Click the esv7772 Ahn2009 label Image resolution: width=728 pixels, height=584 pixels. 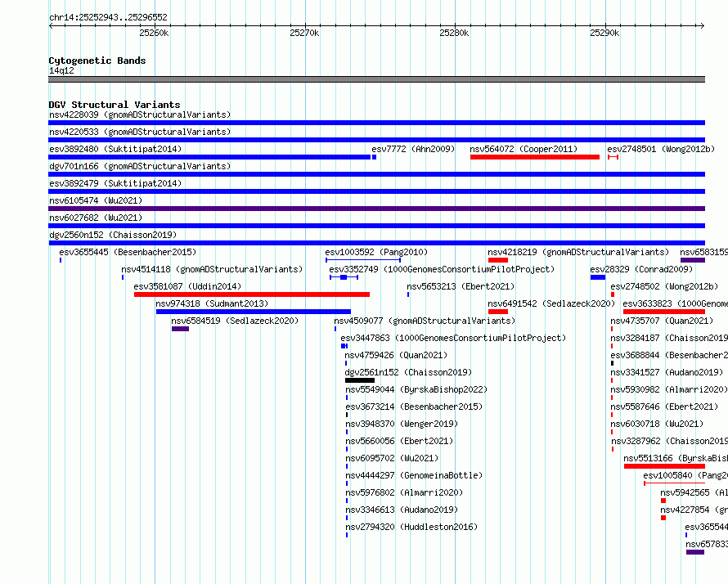point(413,149)
